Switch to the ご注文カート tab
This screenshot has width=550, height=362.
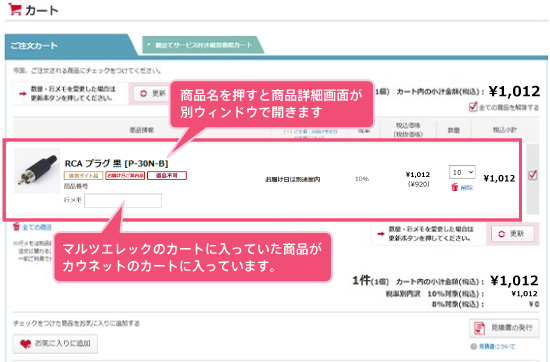tap(70, 46)
